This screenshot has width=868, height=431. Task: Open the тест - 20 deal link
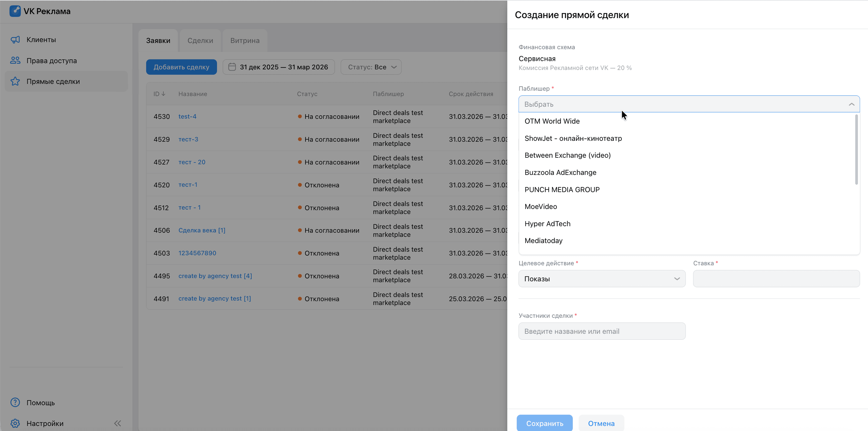pyautogui.click(x=192, y=162)
